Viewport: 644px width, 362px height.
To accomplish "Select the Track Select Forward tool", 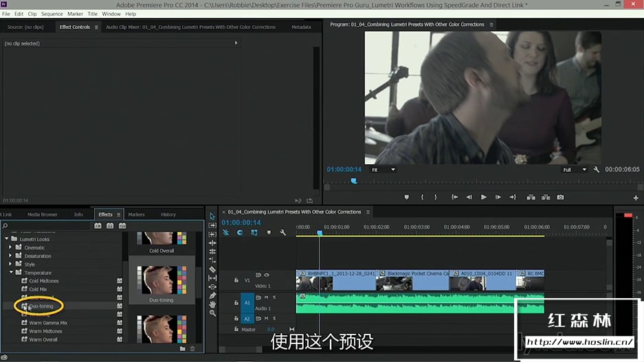I will (x=212, y=225).
